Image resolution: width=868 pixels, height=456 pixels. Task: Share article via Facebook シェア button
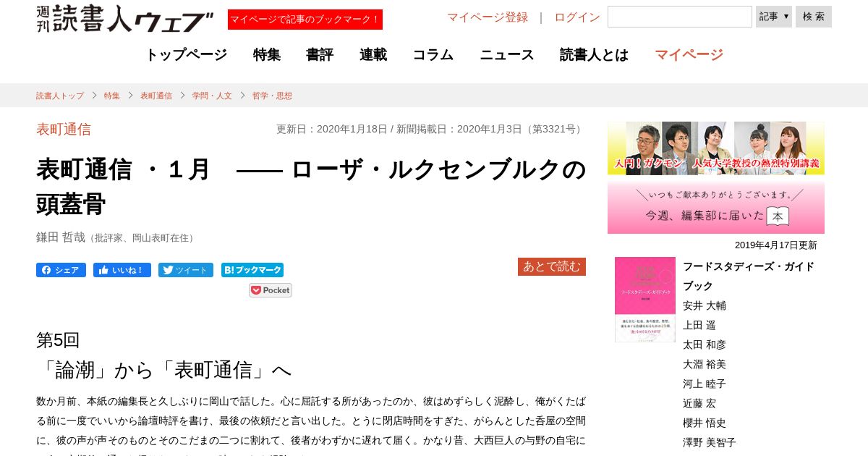[x=61, y=270]
